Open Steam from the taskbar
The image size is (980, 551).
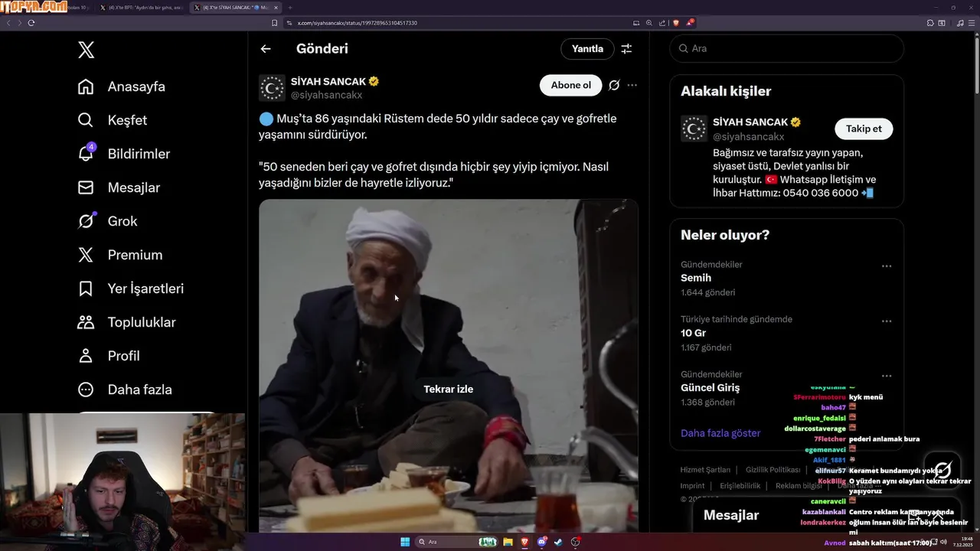(x=558, y=542)
